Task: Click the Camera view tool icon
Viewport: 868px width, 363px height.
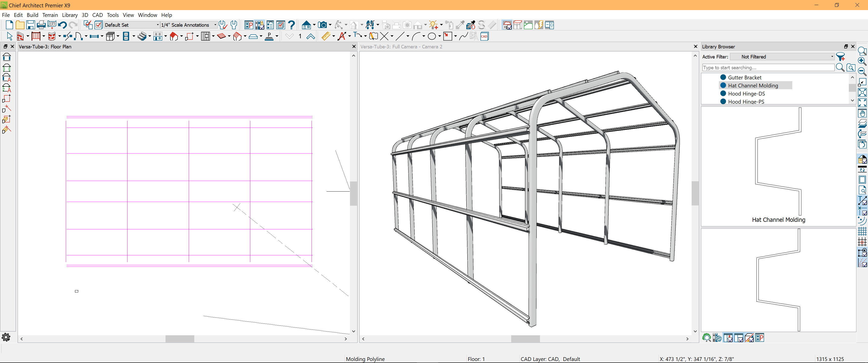Action: [322, 25]
